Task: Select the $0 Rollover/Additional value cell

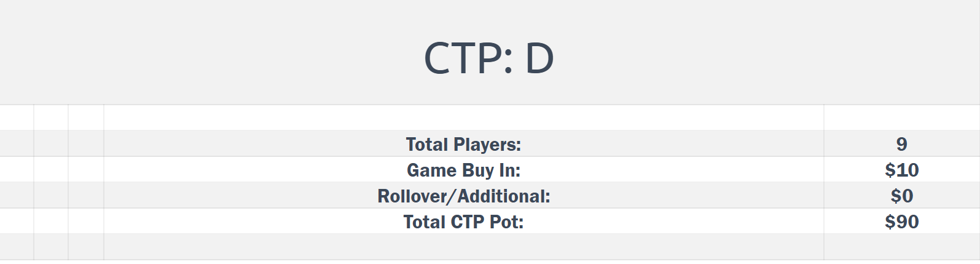Action: (x=901, y=196)
